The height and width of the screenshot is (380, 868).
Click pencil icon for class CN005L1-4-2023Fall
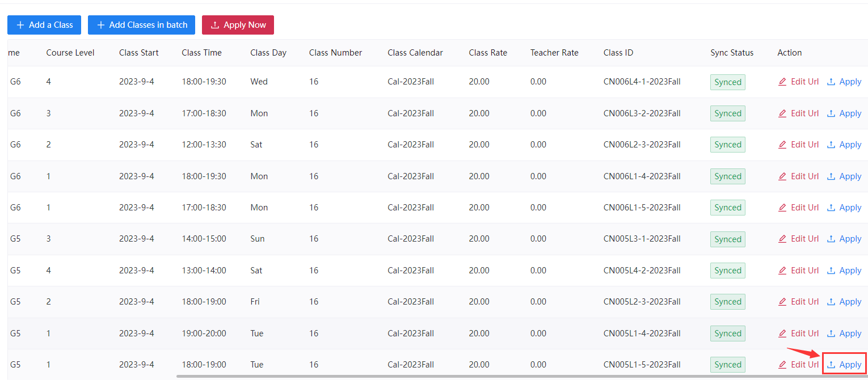[x=782, y=333]
